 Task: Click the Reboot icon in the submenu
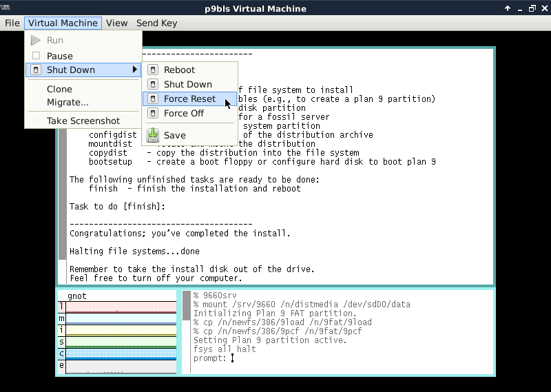click(x=153, y=70)
